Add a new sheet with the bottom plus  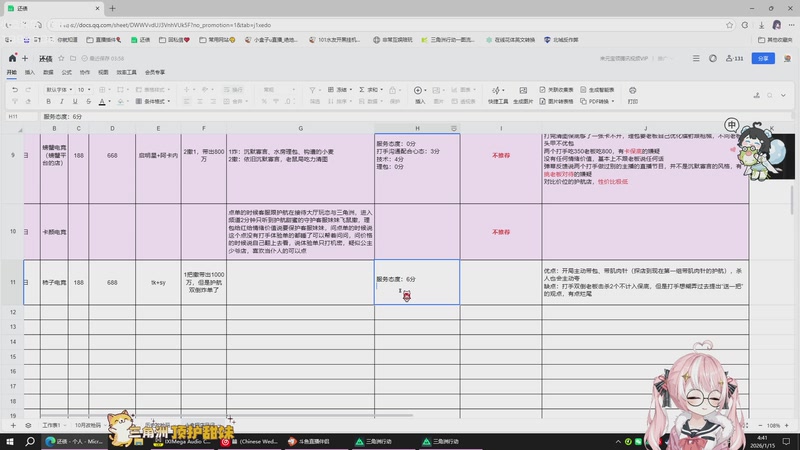pyautogui.click(x=13, y=425)
